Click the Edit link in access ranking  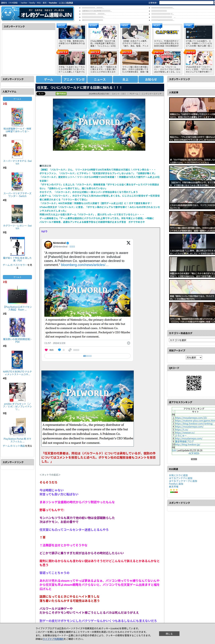(174, 450)
